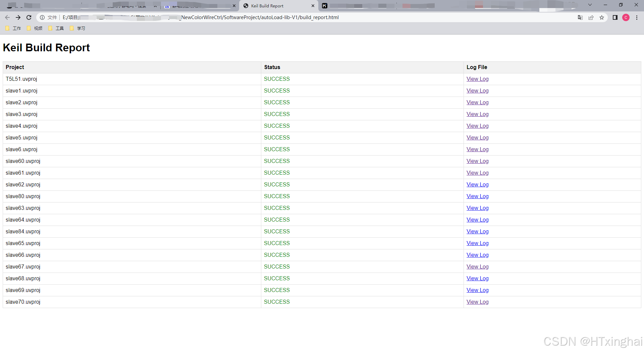This screenshot has height=352, width=644.
Task: Open View Log for slave1.uvproj
Action: click(477, 91)
